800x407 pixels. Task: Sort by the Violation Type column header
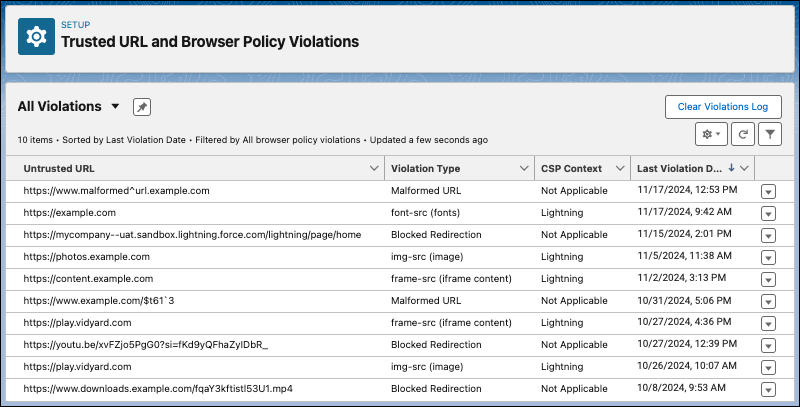(x=425, y=168)
